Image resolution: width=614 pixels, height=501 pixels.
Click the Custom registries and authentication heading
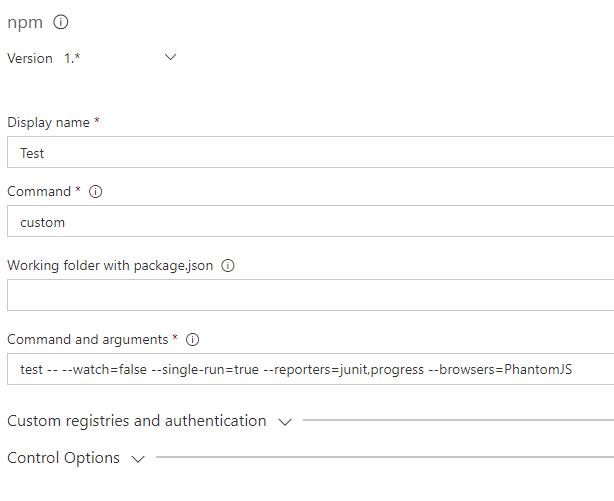137,421
